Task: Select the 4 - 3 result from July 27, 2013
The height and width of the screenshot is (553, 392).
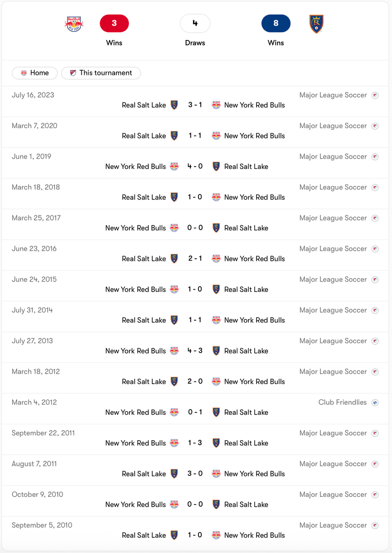Action: click(x=195, y=351)
